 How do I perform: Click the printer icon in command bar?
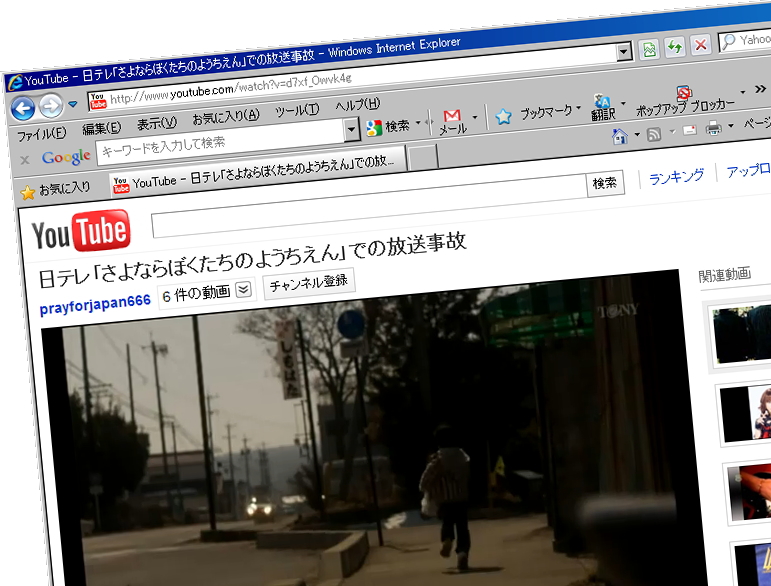coord(714,128)
